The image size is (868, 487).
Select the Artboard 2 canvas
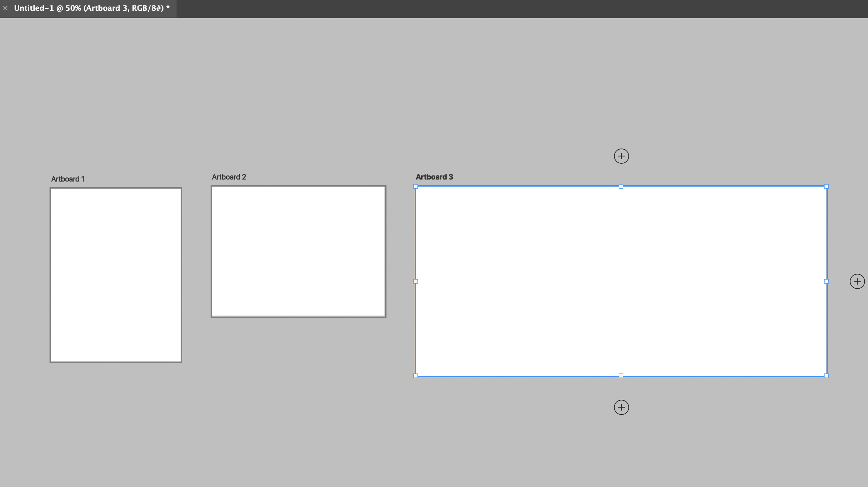[x=298, y=251]
